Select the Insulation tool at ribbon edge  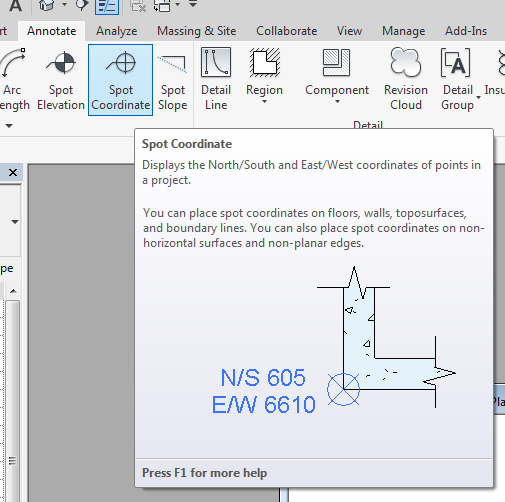496,80
